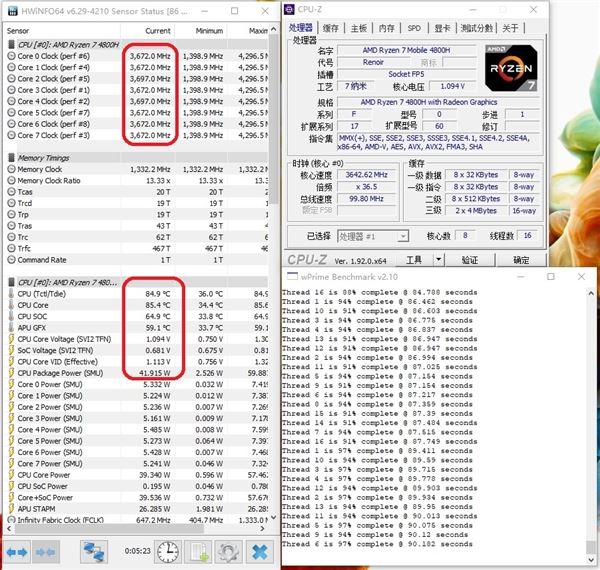Click the Sensor column header in HWiNFO
Screen dimensions: 600x570
tap(62, 31)
